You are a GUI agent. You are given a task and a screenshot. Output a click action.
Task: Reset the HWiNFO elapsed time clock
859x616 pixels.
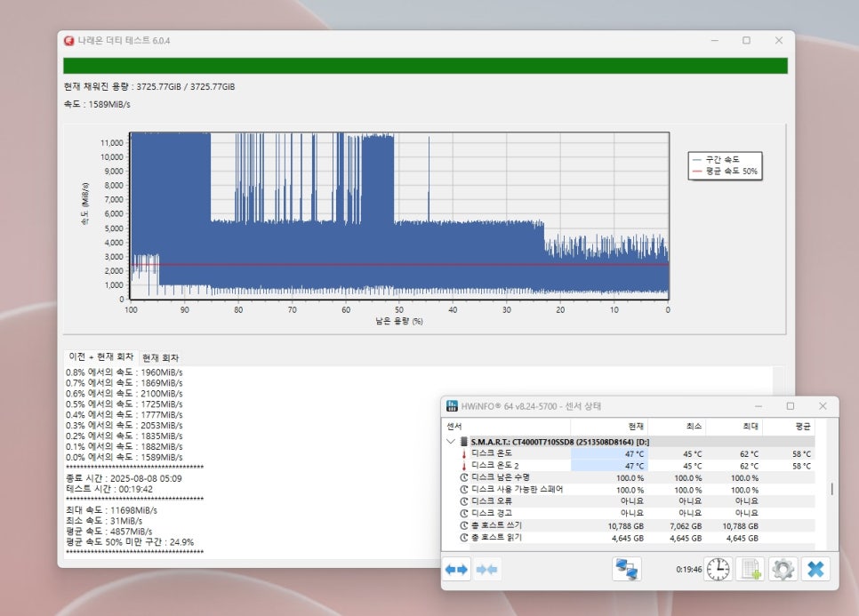coord(718,569)
